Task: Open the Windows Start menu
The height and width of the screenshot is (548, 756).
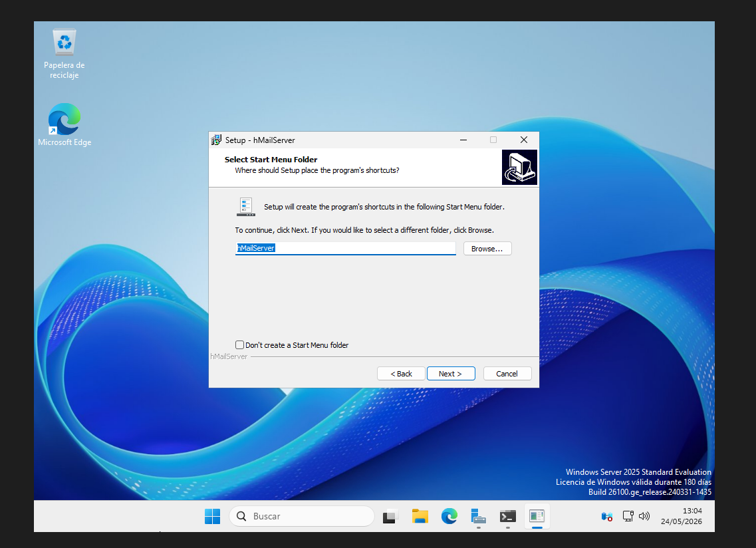Action: [212, 516]
